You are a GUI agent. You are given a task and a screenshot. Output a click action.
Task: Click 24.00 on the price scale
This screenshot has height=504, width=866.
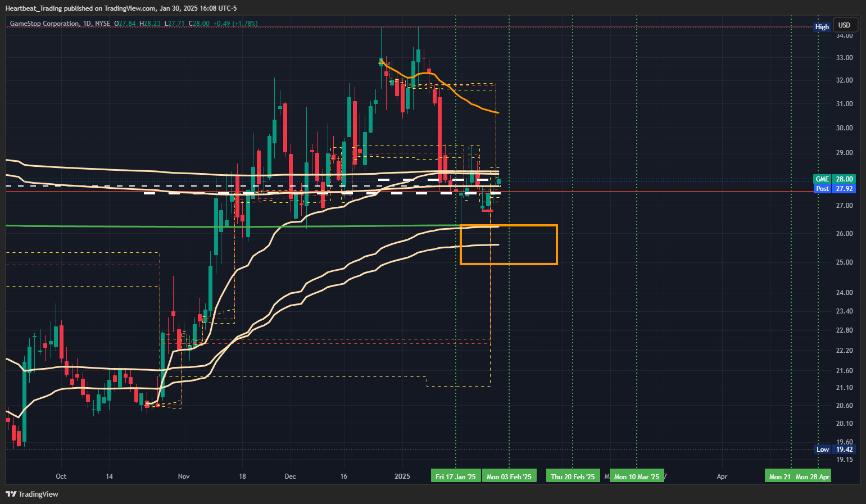click(x=845, y=293)
